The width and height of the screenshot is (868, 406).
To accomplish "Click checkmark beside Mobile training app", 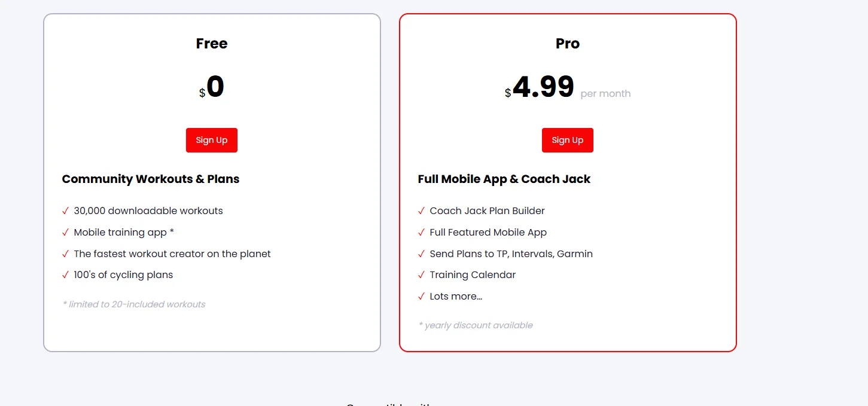I will coord(66,233).
